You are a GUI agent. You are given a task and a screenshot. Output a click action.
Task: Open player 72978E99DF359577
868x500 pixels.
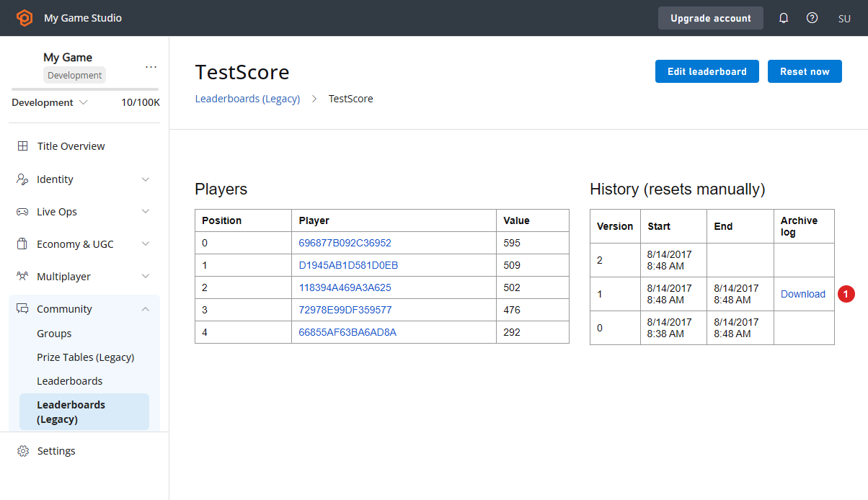click(x=345, y=310)
